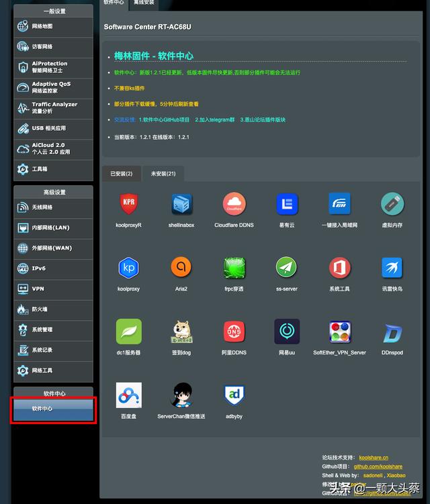
Task: Open the SoftEther_VPN_Server plugin icon
Action: [339, 332]
